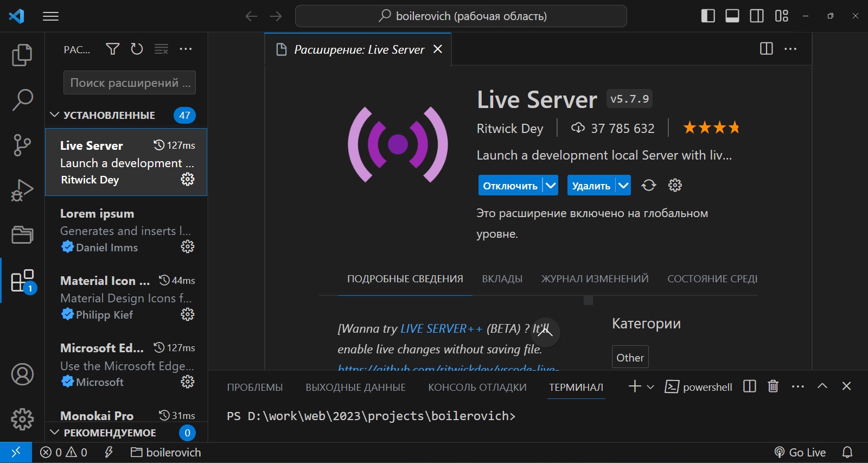Open the Удалить dropdown arrow
This screenshot has width=868, height=463.
(x=623, y=185)
